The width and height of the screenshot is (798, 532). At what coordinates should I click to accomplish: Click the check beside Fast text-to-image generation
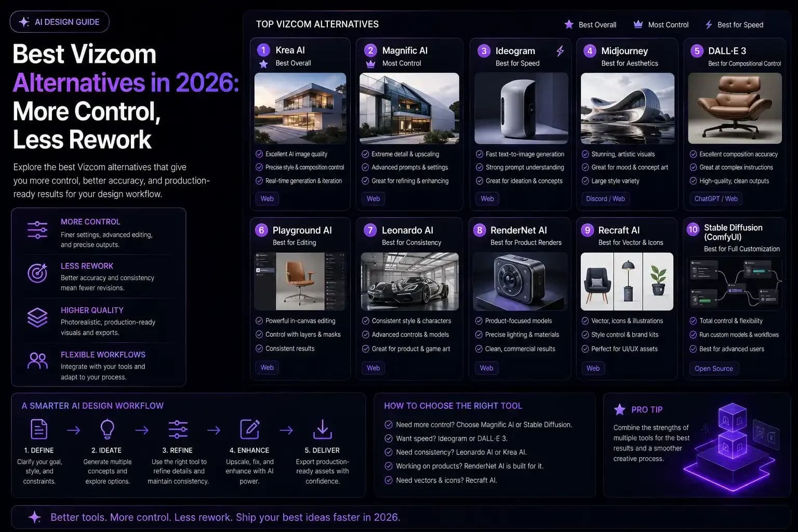(x=480, y=154)
